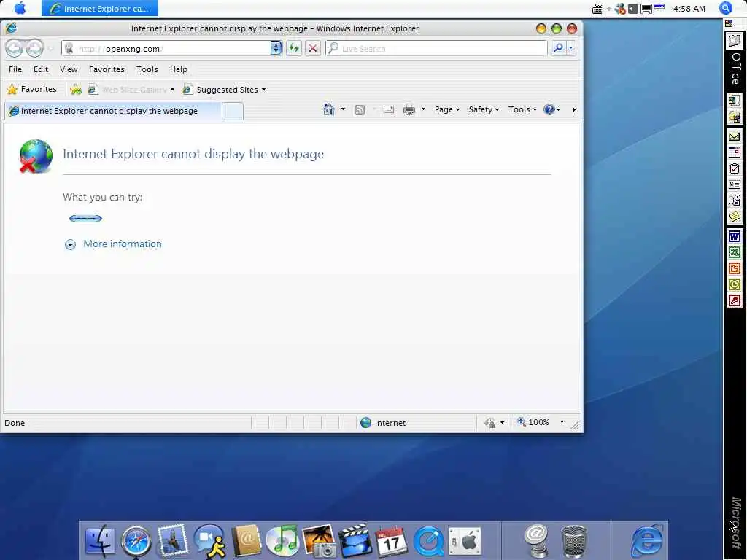Click the openxng.com address bar field
The height and width of the screenshot is (560, 747).
click(x=166, y=49)
